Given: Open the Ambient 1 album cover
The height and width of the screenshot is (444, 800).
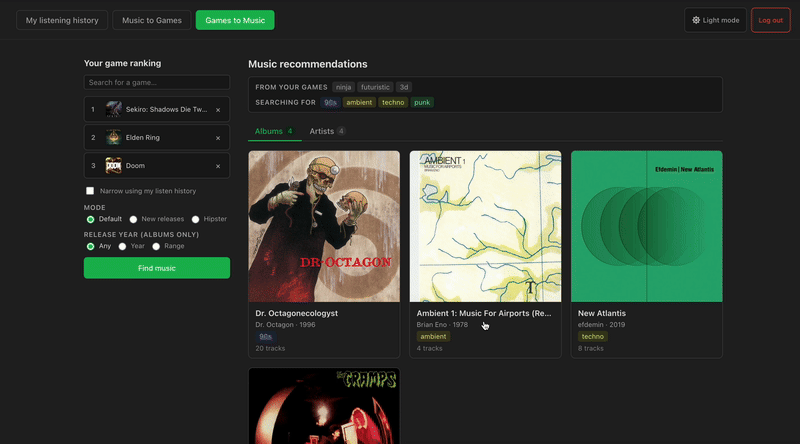Looking at the screenshot, I should point(485,226).
